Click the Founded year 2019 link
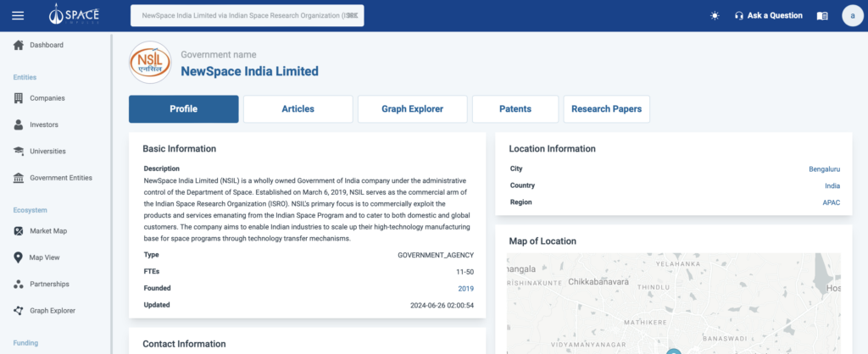 (x=465, y=288)
